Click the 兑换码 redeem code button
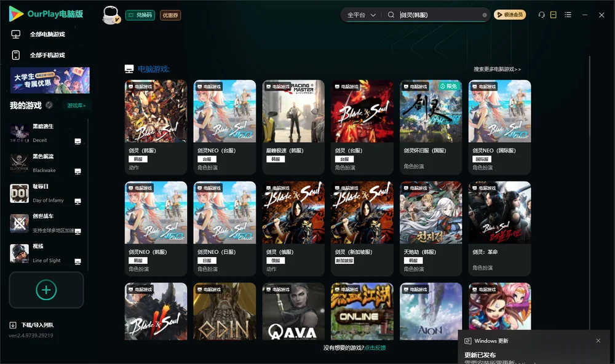Viewport: 615px width, 364px height. [140, 15]
